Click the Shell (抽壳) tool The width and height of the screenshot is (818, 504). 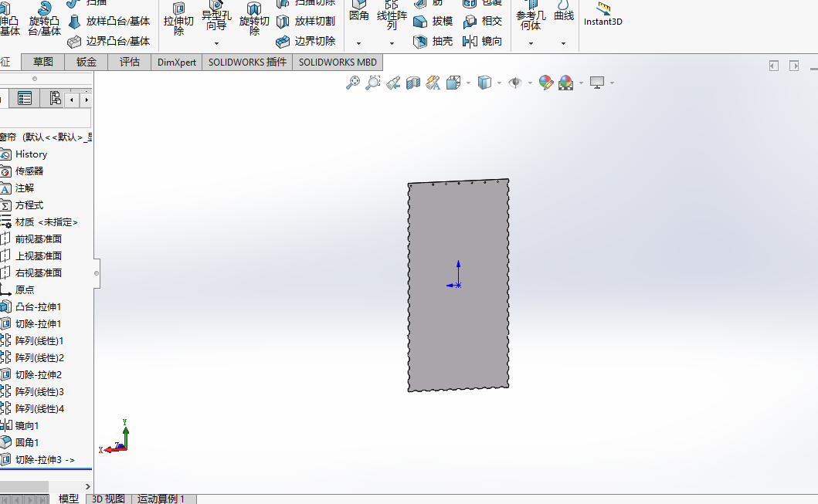433,41
